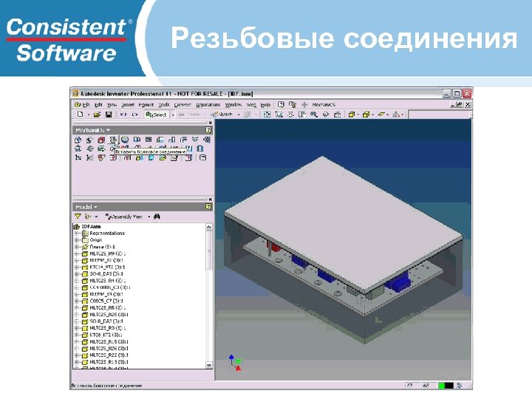Image resolution: width=532 pixels, height=399 pixels.
Task: Open the Applications menu
Action: pyautogui.click(x=208, y=105)
